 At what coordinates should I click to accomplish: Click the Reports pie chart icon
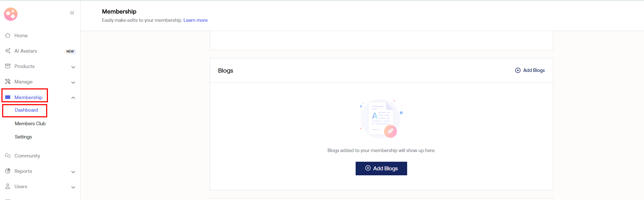tap(8, 171)
